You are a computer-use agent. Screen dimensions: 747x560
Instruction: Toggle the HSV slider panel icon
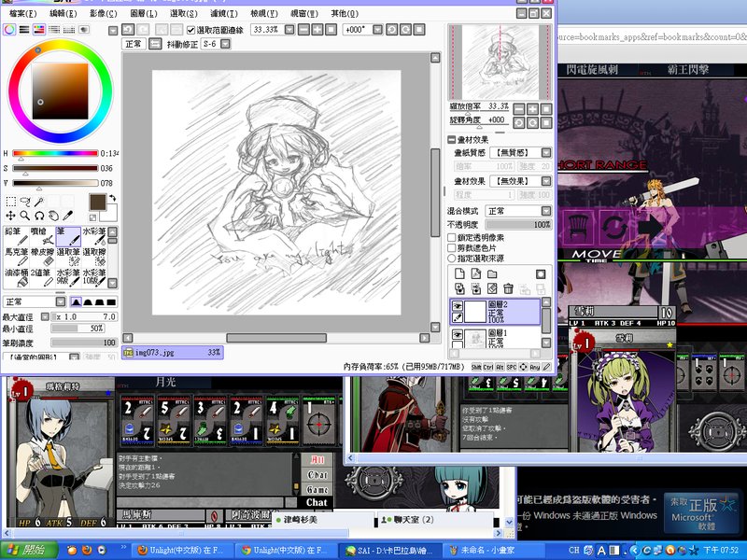point(39,30)
